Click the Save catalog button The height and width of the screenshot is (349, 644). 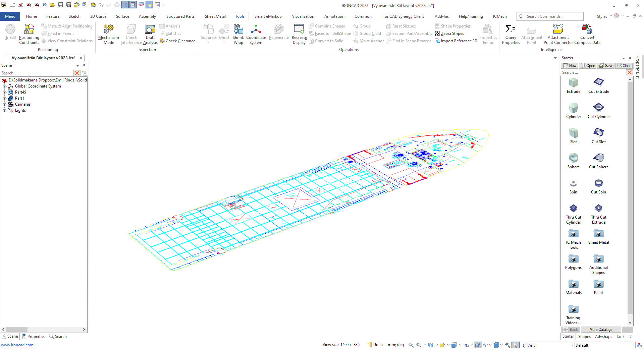[x=606, y=66]
